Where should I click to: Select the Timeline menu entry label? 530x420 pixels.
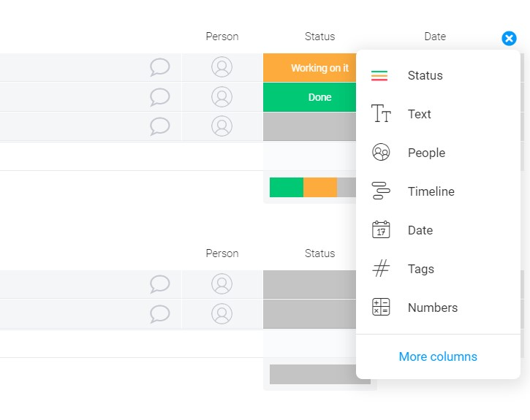(x=431, y=191)
